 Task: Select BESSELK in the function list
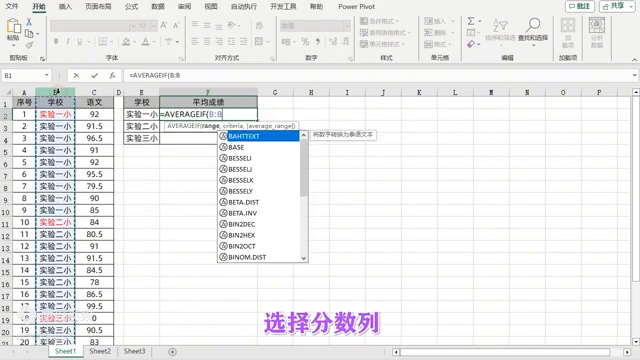[x=259, y=180]
